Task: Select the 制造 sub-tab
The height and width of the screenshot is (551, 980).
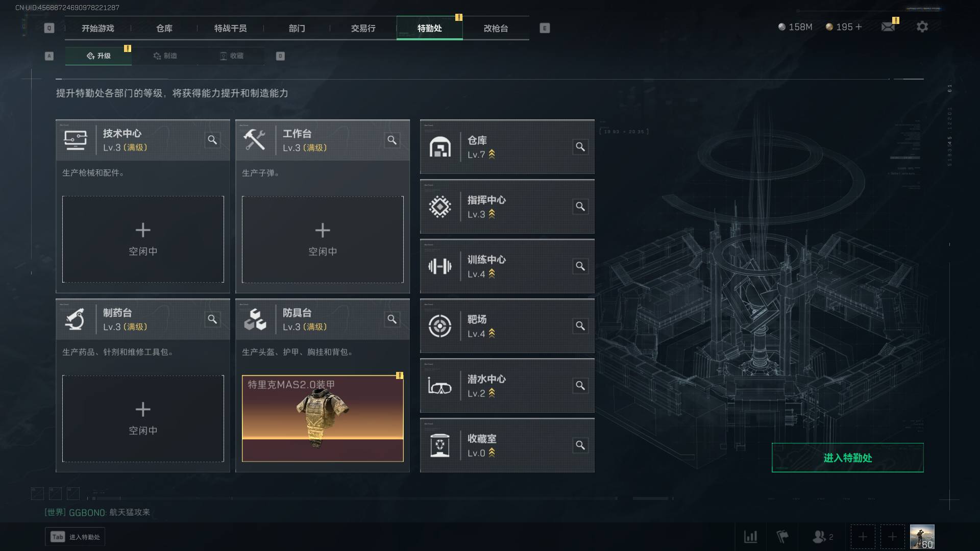Action: [165, 56]
